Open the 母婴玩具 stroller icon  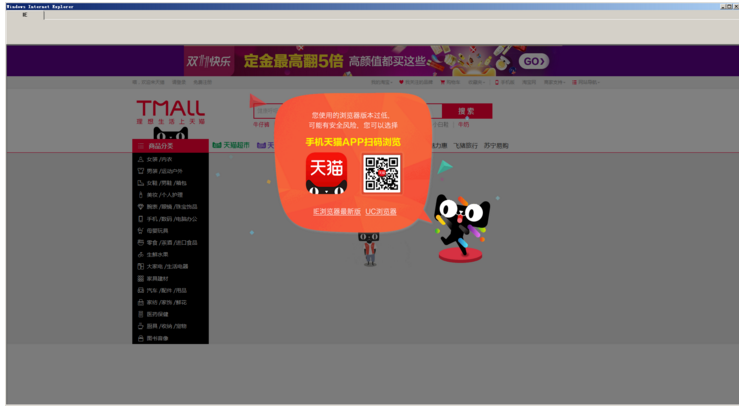click(x=140, y=231)
